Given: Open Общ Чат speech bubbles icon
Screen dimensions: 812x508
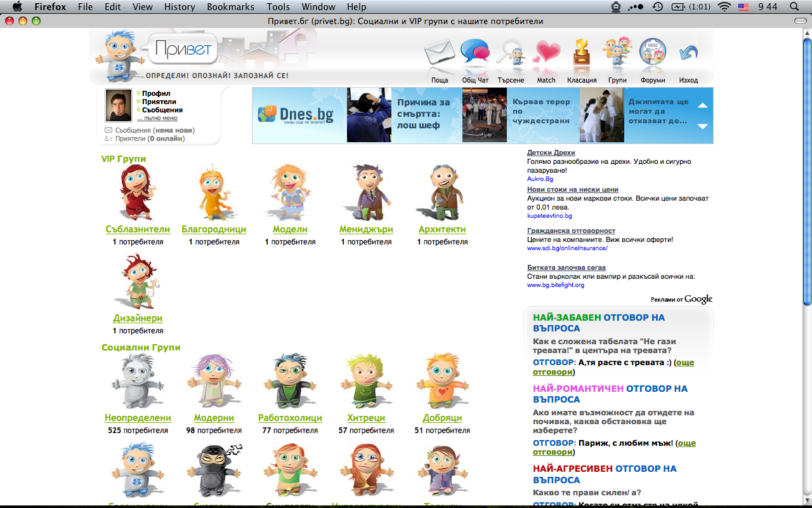Looking at the screenshot, I should click(x=475, y=52).
